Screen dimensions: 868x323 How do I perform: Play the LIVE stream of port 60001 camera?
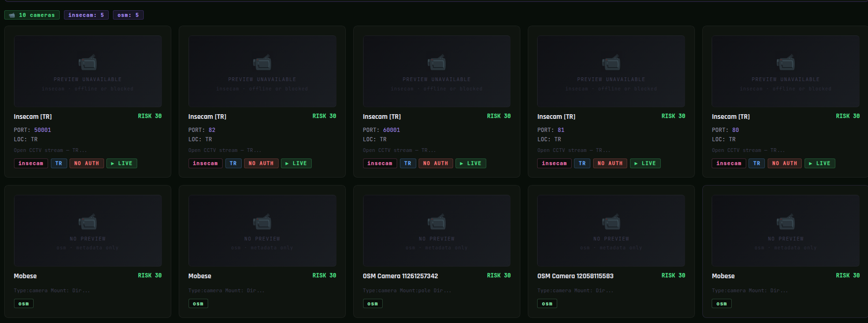(471, 163)
